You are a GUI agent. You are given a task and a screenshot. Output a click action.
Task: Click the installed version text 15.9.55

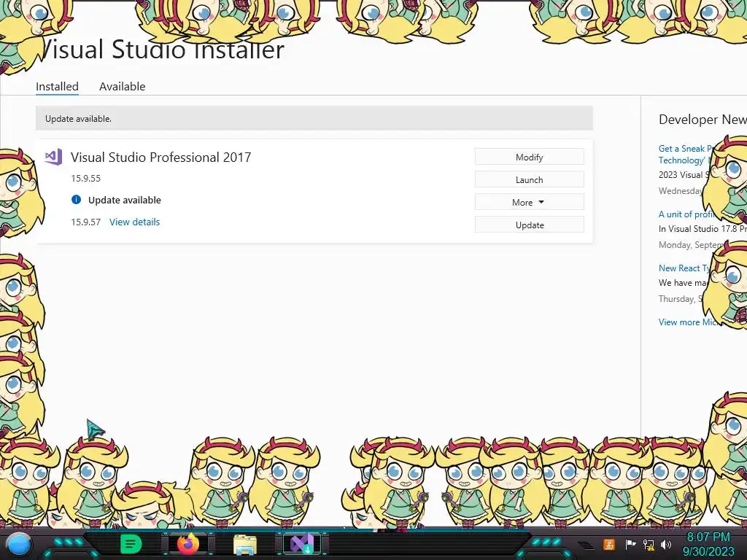86,178
